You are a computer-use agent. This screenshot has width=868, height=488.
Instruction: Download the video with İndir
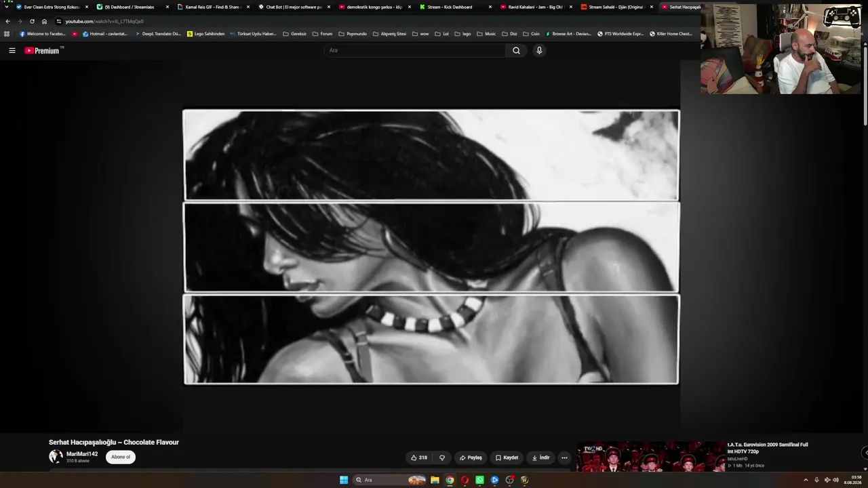coord(540,457)
